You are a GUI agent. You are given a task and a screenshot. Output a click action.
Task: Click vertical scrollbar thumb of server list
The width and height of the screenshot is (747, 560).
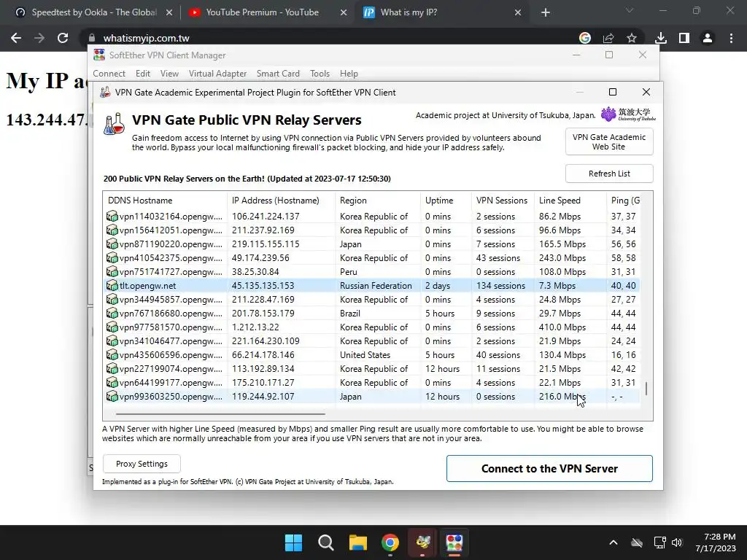click(646, 389)
